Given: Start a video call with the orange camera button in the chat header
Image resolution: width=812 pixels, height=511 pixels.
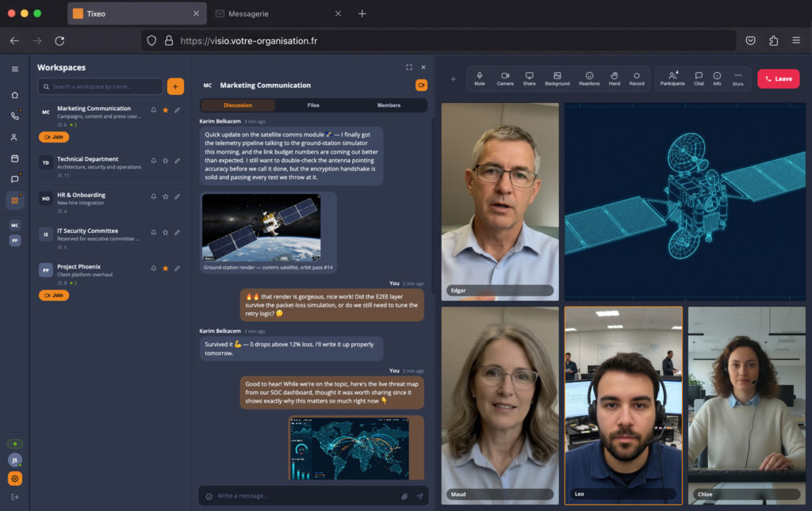Looking at the screenshot, I should (x=422, y=85).
